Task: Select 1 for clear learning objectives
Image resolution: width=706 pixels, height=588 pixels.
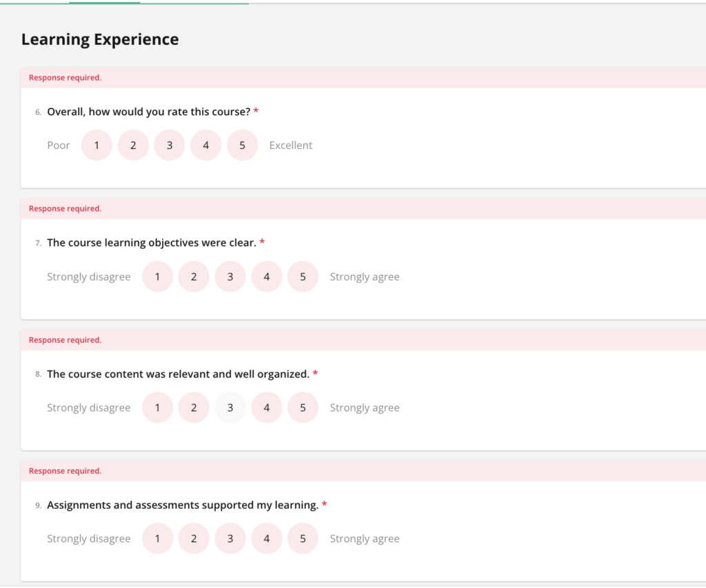Action: 157,276
